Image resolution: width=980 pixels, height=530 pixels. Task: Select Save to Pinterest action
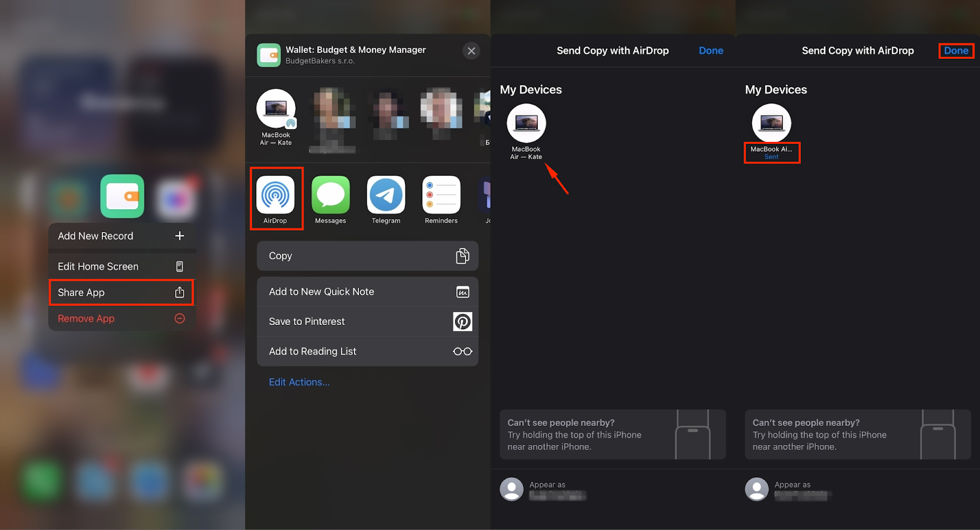(x=367, y=321)
